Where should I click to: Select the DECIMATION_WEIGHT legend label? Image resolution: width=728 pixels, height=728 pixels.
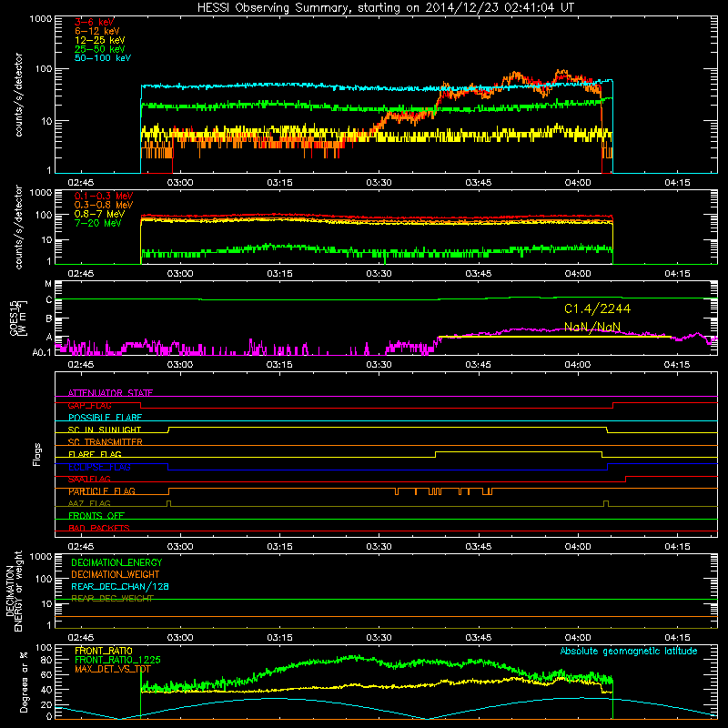[x=116, y=574]
